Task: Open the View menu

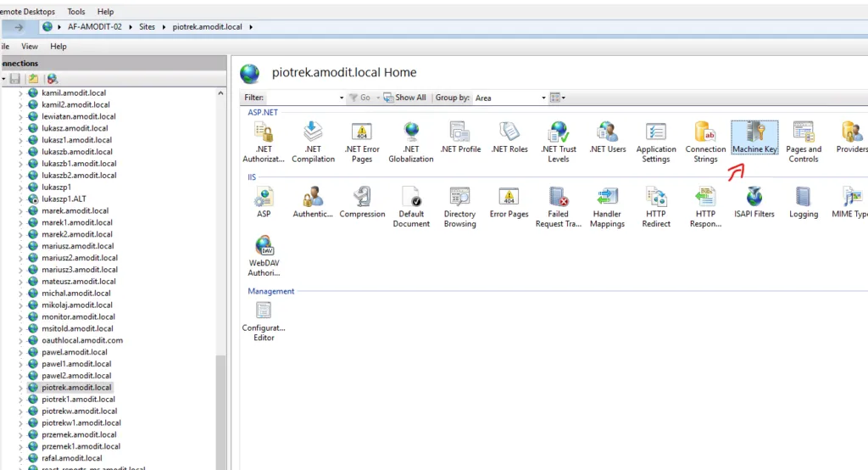Action: pos(30,47)
